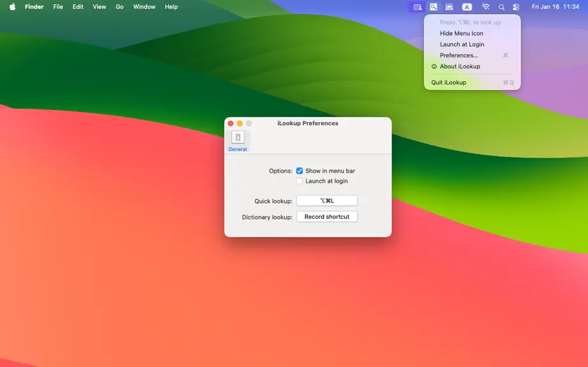Click the iLookup Preferences window title
Screen dimensions: 588x367
tap(307, 123)
